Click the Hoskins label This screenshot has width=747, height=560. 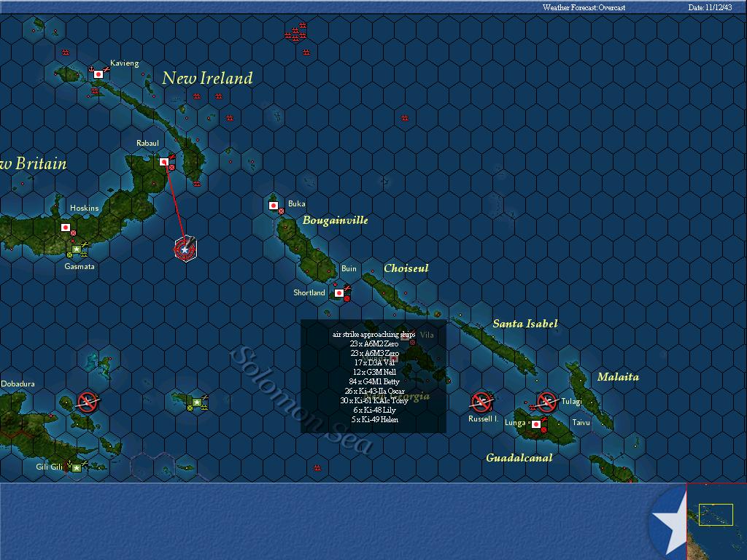click(x=85, y=208)
